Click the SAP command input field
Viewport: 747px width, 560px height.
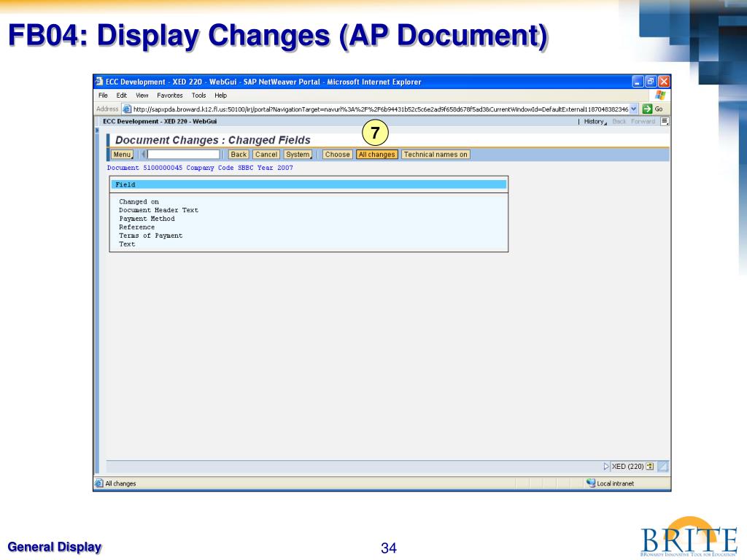click(183, 155)
